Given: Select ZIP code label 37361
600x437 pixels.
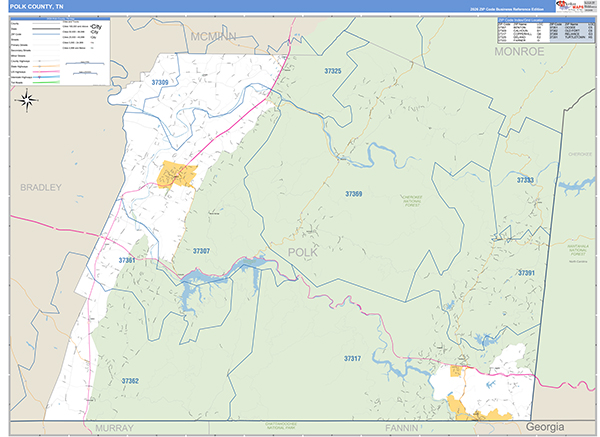Looking at the screenshot, I should click(127, 261).
